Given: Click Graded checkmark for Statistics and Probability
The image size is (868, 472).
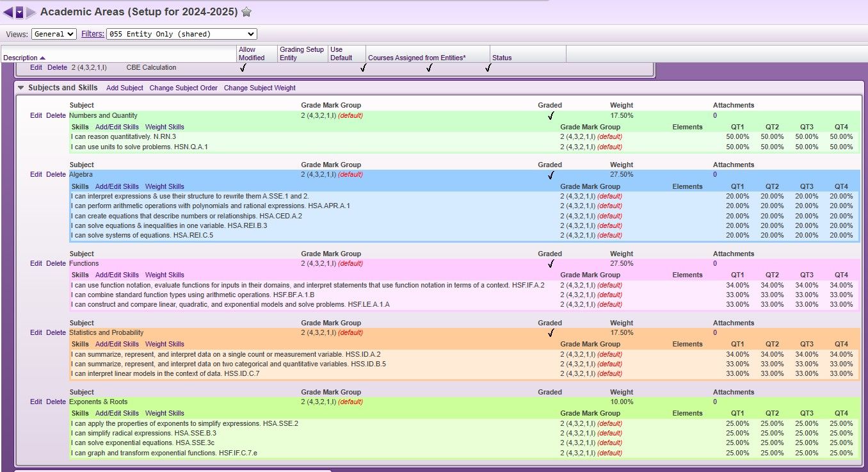Looking at the screenshot, I should [551, 333].
